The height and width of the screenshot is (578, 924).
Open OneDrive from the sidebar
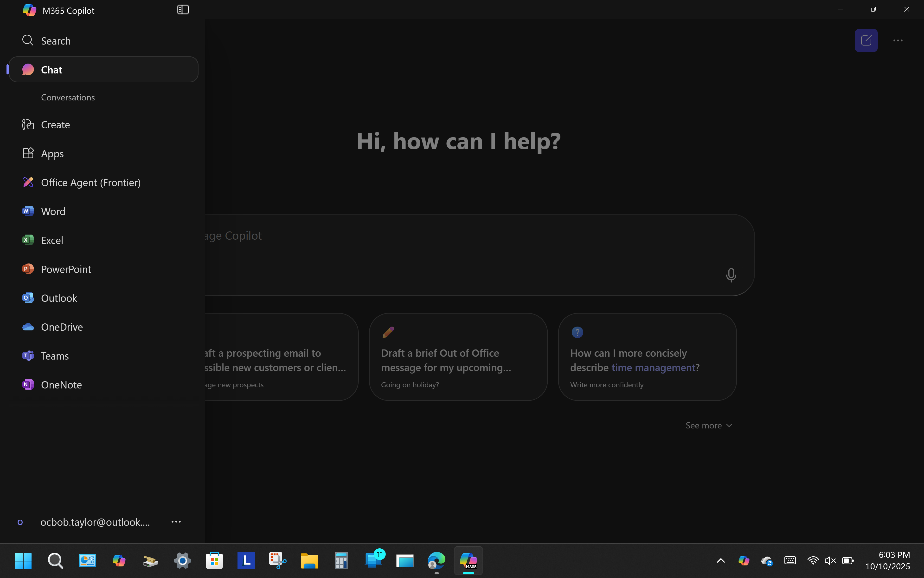coord(103,327)
